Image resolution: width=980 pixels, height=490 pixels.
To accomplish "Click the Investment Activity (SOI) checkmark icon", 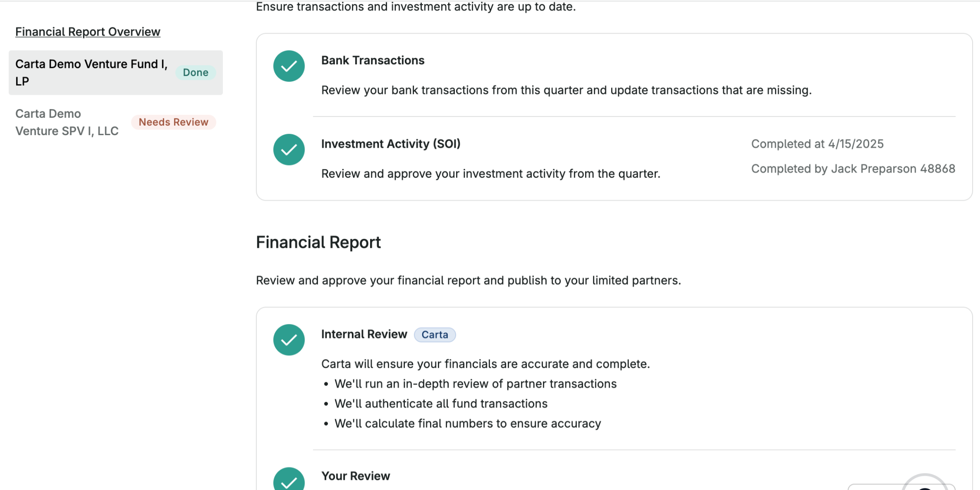I will tap(288, 149).
